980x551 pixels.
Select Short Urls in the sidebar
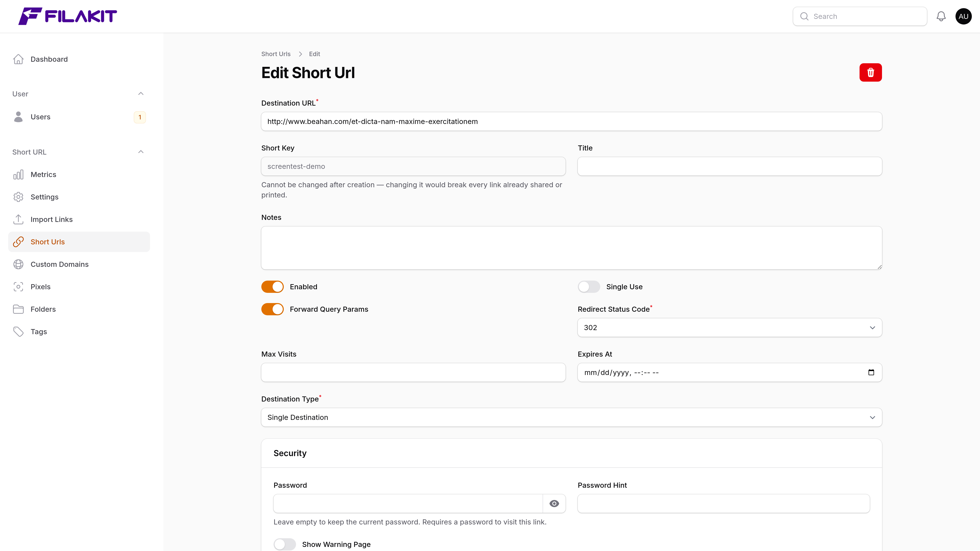79,242
